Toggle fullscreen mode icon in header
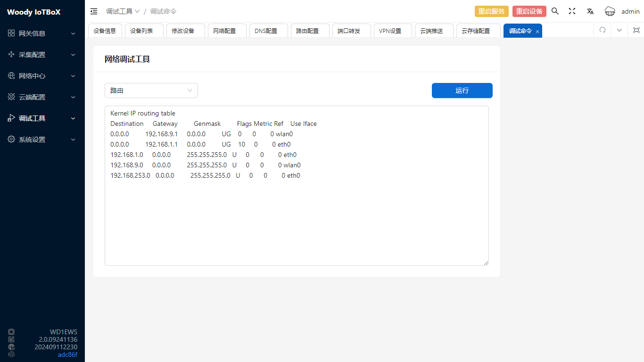The image size is (644, 362). (x=572, y=11)
